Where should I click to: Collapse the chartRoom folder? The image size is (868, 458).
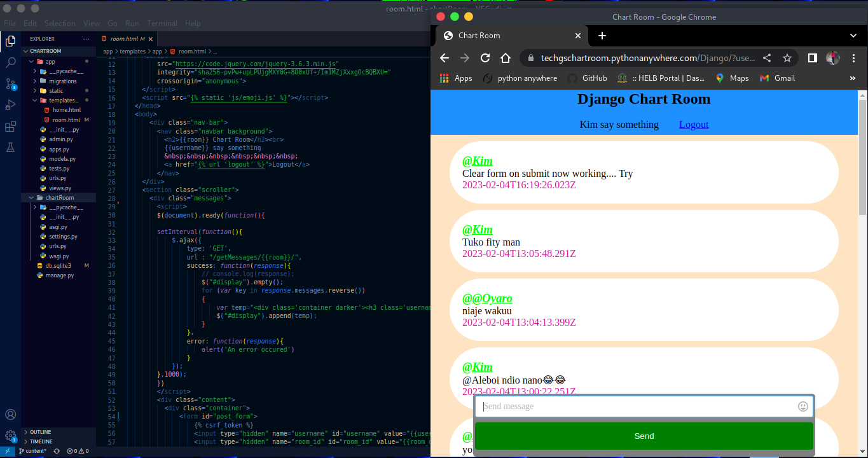59,198
